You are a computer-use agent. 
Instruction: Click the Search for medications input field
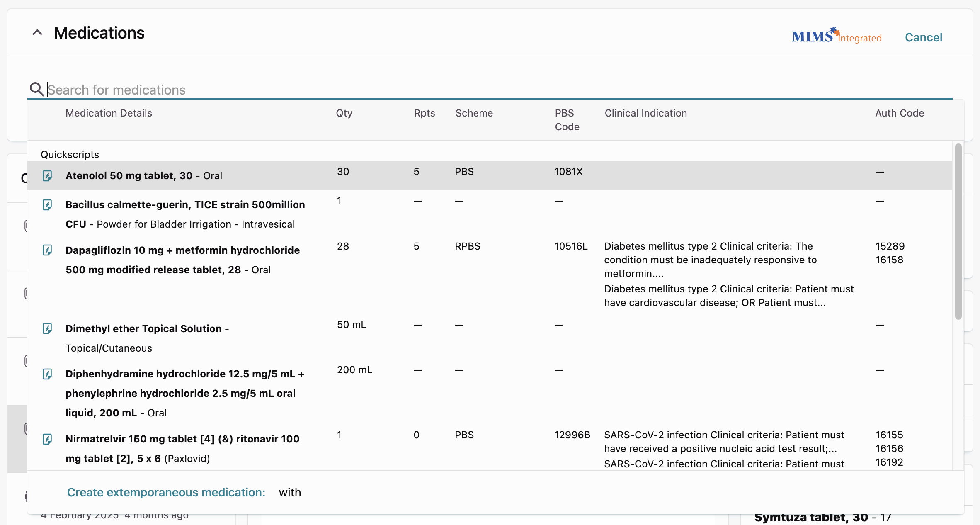[290, 89]
